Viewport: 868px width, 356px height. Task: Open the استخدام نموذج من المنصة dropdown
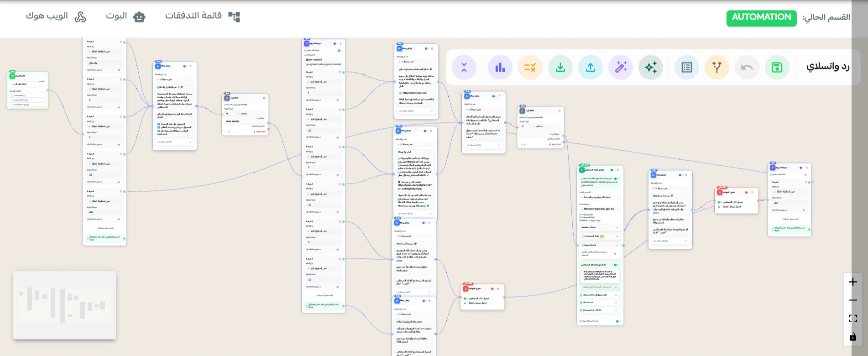pos(600,197)
